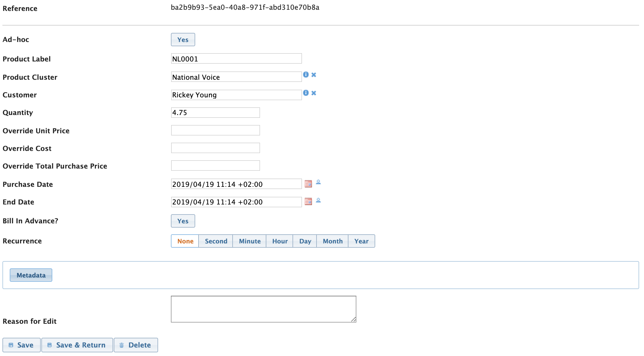Select Month recurrence option
This screenshot has height=356, width=644.
pyautogui.click(x=332, y=241)
